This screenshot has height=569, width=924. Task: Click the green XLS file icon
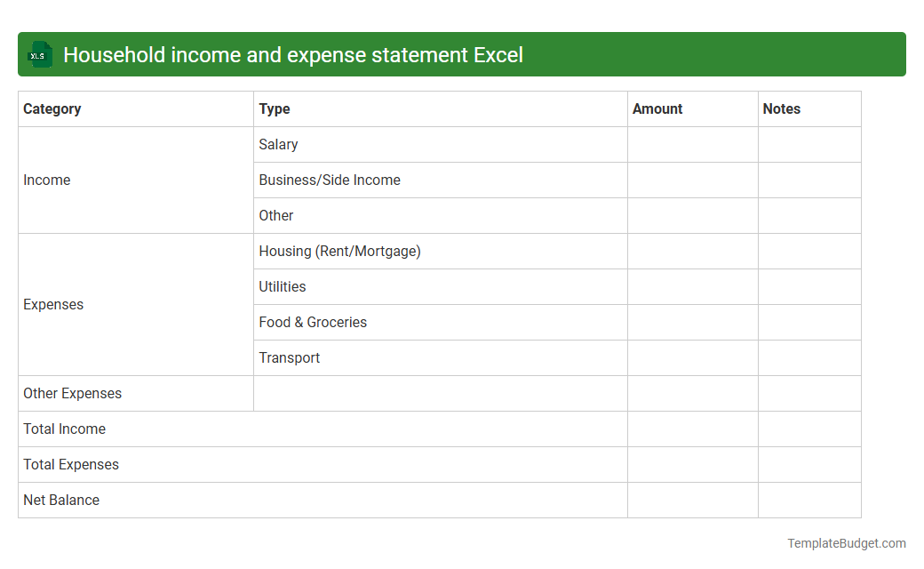tap(39, 54)
